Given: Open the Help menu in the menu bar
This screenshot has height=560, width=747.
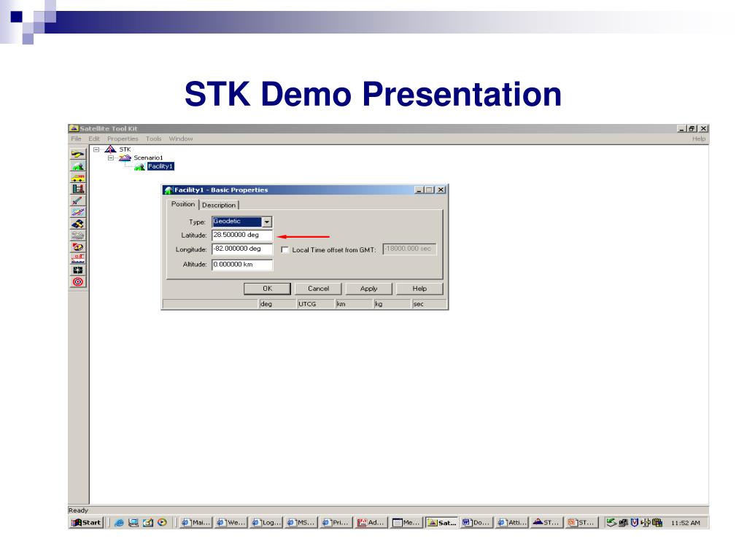Looking at the screenshot, I should point(699,139).
